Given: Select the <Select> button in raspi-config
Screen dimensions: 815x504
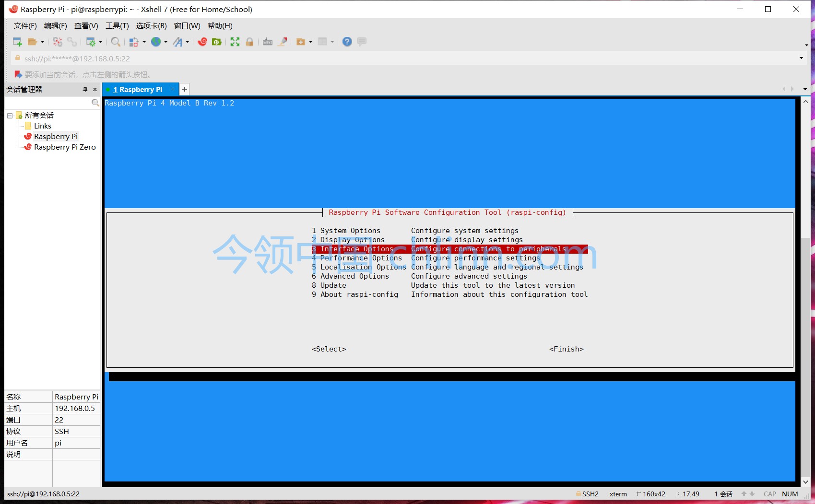Looking at the screenshot, I should coord(329,349).
